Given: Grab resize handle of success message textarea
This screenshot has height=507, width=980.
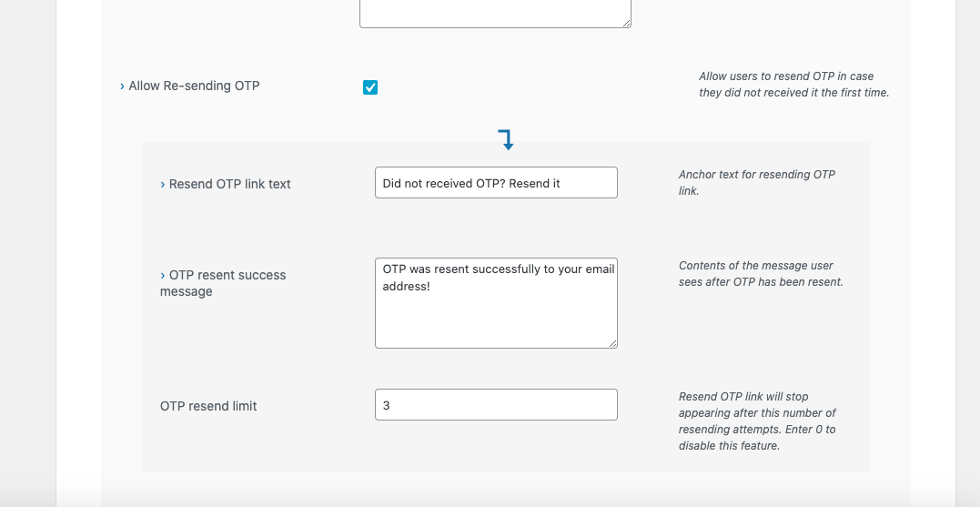Looking at the screenshot, I should pos(612,343).
